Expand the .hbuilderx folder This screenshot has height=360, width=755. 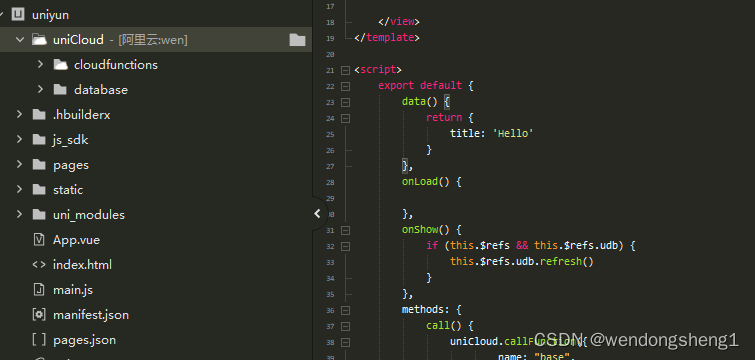(19, 114)
